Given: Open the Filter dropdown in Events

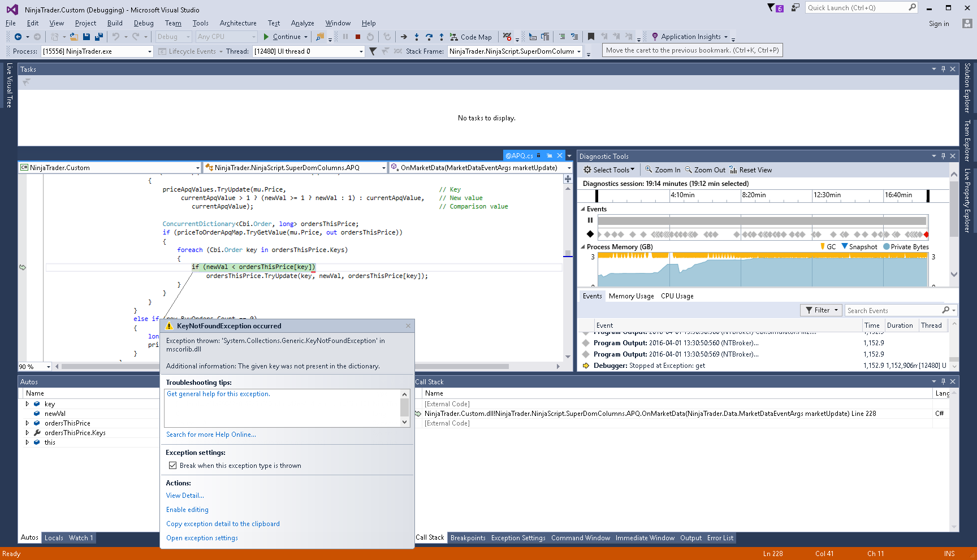Looking at the screenshot, I should [822, 310].
